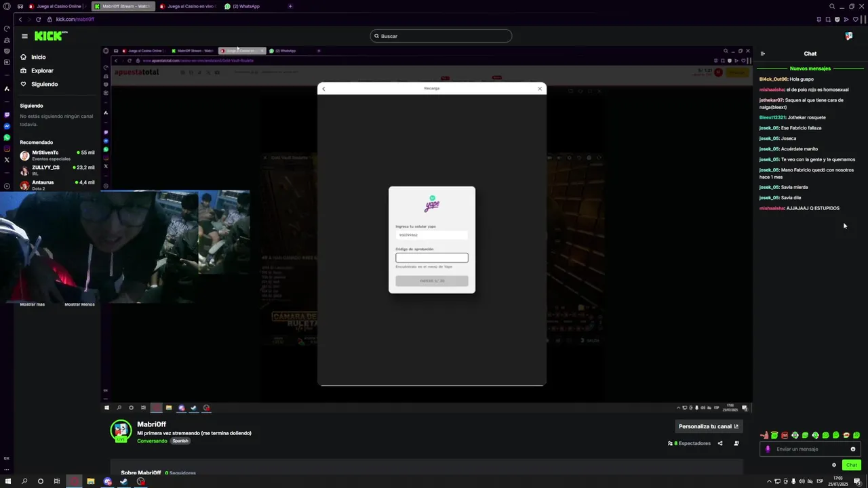Open the Windows Start menu
This screenshot has height=488, width=868.
tap(8, 481)
